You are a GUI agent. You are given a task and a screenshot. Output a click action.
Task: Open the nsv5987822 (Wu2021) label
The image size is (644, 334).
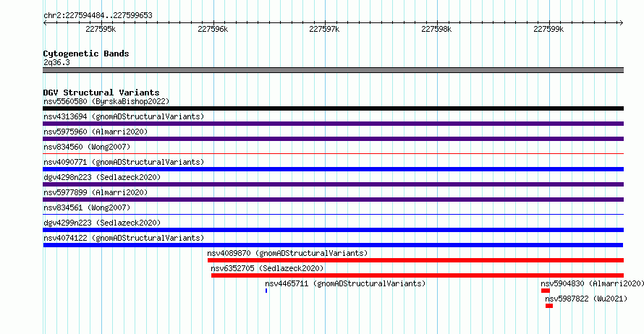(x=586, y=299)
